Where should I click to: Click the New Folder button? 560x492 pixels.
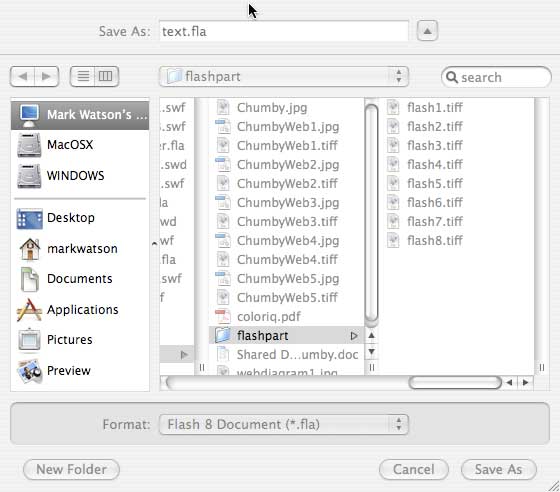(71, 470)
